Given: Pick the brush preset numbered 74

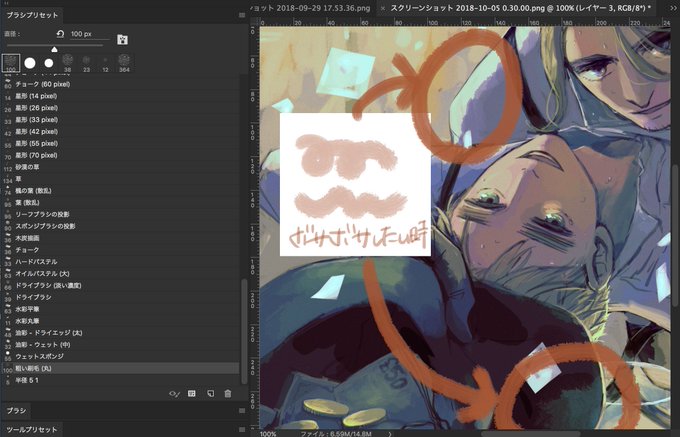Looking at the screenshot, I should (x=121, y=190).
